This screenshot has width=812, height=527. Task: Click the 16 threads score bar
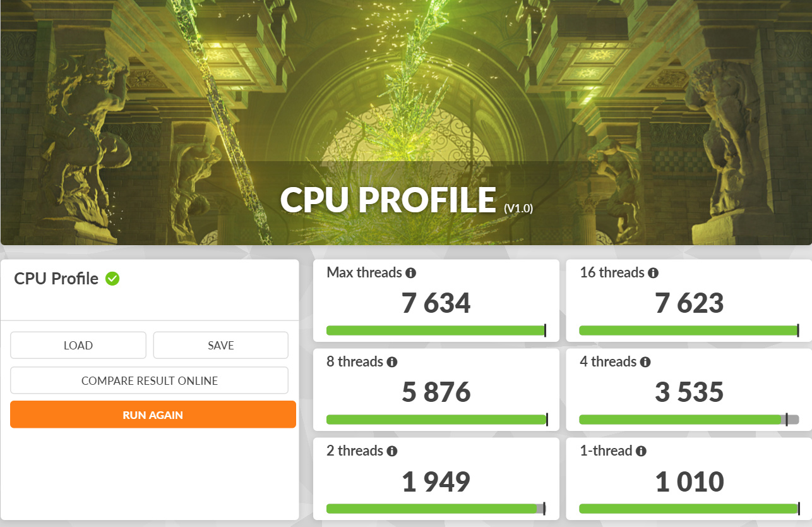click(689, 330)
